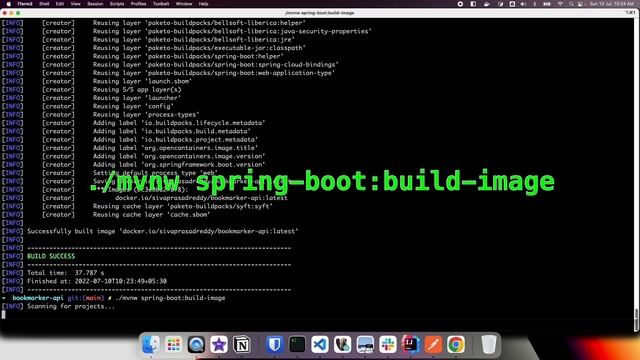Click the git:(main) branch indicator in prompt
640x360 pixels.
click(86, 298)
